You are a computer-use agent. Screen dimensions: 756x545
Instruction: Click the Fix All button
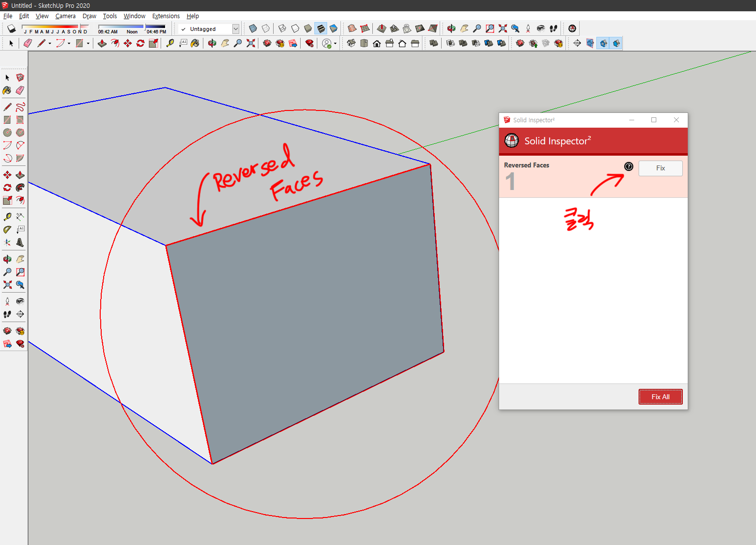[661, 397]
